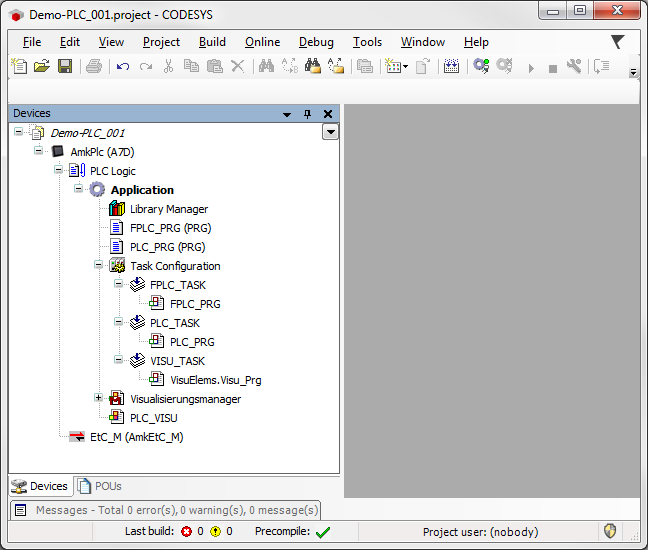The height and width of the screenshot is (550, 648).
Task: Select the VisuElems.Visu_Prg task call
Action: point(215,380)
